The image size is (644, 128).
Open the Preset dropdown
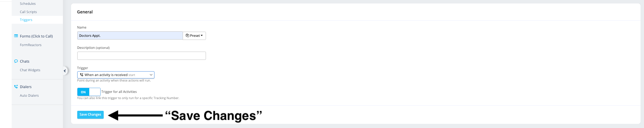coord(194,35)
